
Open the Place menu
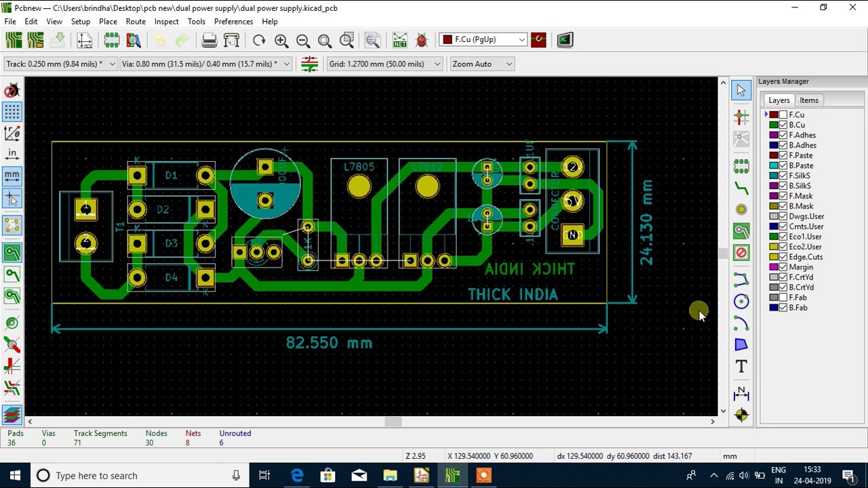click(x=108, y=22)
